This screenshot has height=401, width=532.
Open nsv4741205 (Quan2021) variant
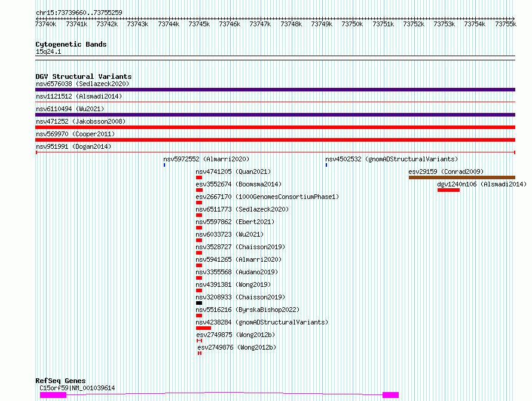point(234,172)
